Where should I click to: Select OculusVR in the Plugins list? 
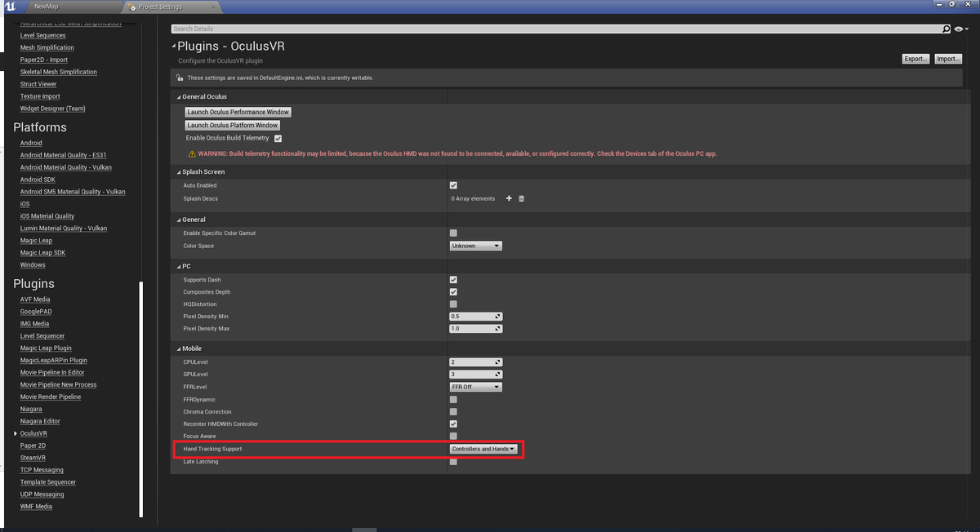(x=33, y=433)
